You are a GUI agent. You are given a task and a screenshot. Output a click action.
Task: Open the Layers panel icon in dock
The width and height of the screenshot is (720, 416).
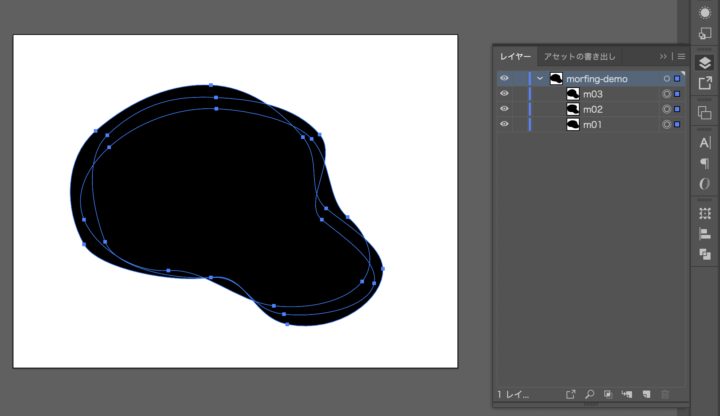click(705, 62)
